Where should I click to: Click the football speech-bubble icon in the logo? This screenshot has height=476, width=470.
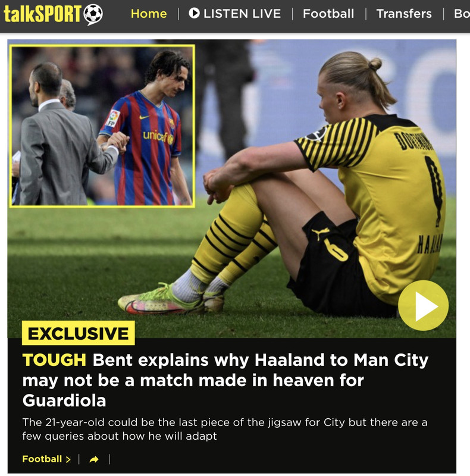coord(93,14)
